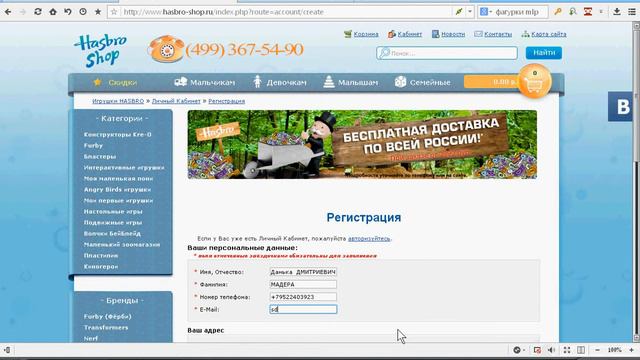
Task: Open the search engine selector dropdown
Action: pos(486,12)
